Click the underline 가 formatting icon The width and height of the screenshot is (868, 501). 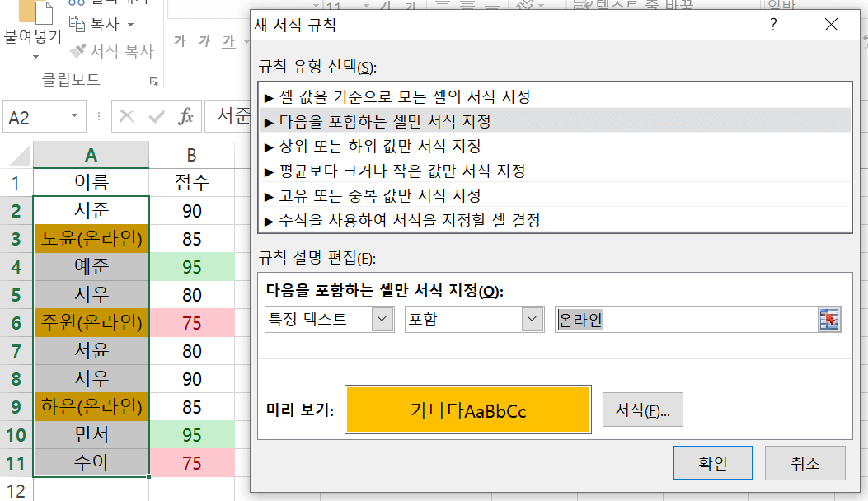click(229, 41)
